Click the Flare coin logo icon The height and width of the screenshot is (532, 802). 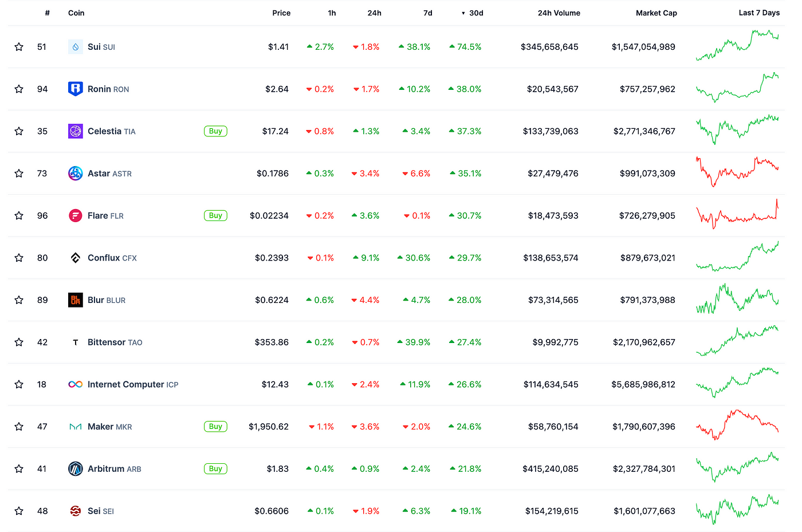[x=75, y=215]
